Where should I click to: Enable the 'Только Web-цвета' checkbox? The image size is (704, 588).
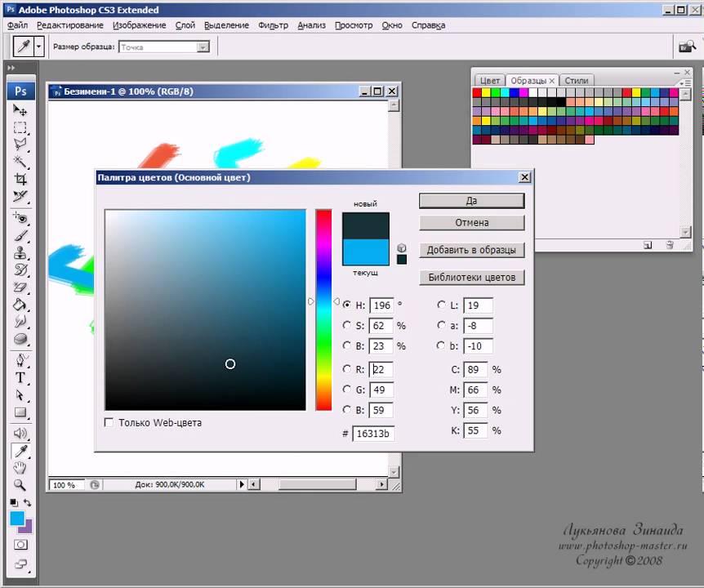109,422
